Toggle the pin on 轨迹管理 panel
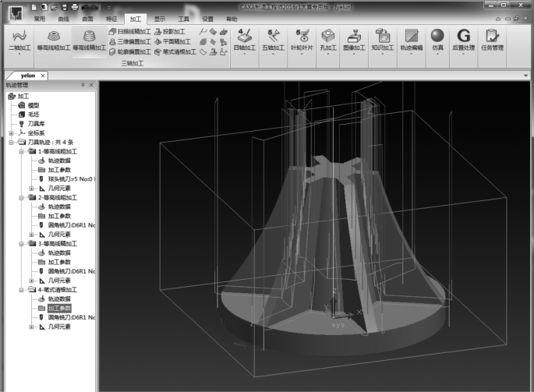Viewport: 534px width, 392px height. coord(83,85)
